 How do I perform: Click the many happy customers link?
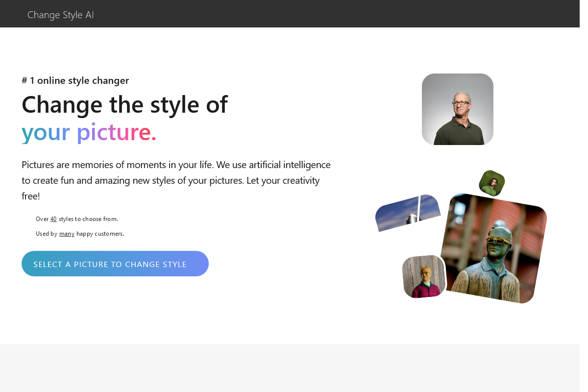67,234
